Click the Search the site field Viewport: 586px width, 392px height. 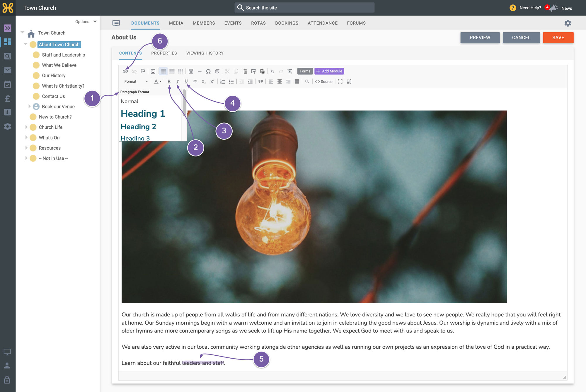coord(304,8)
